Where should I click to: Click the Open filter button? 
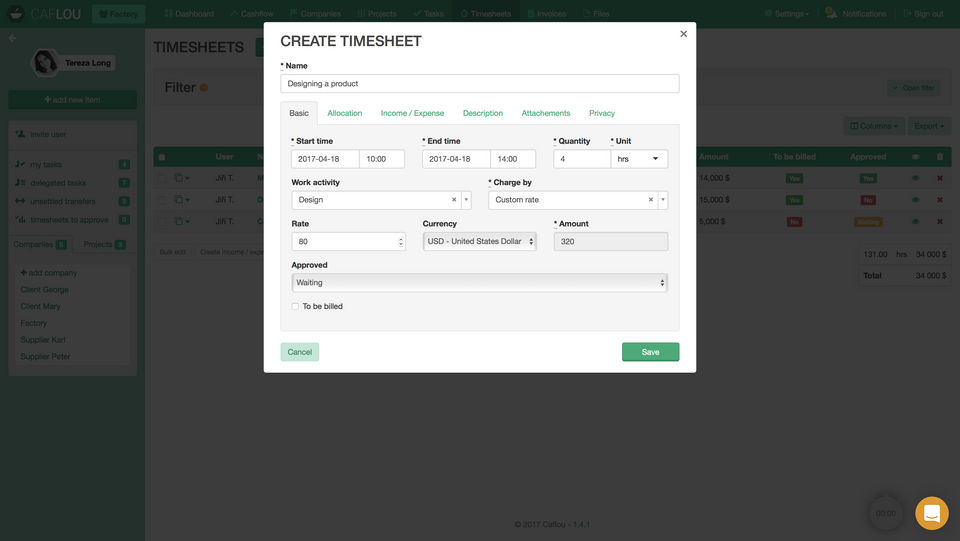[x=913, y=88]
